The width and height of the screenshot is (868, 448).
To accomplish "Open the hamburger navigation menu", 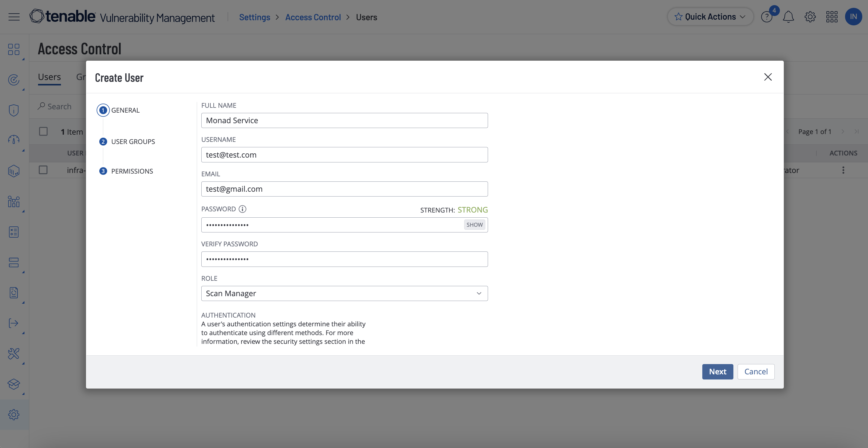I will (x=14, y=17).
